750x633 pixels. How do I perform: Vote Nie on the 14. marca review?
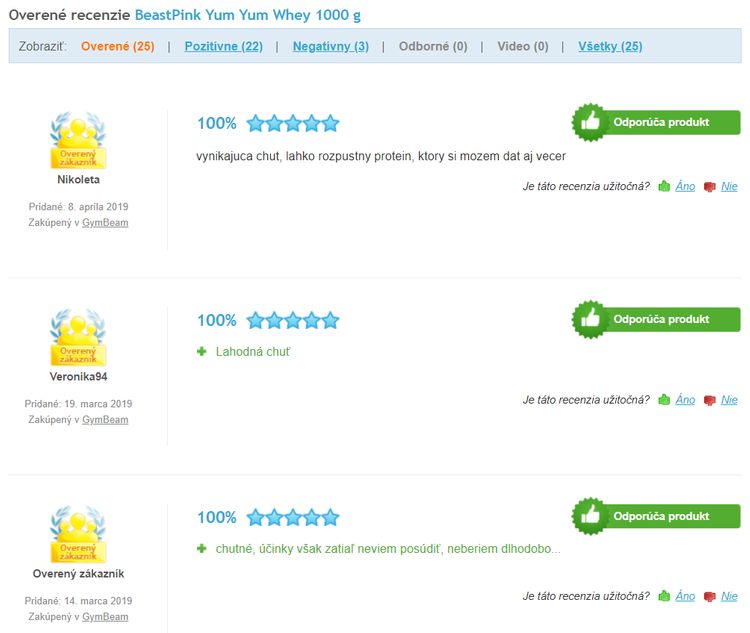pyautogui.click(x=729, y=596)
